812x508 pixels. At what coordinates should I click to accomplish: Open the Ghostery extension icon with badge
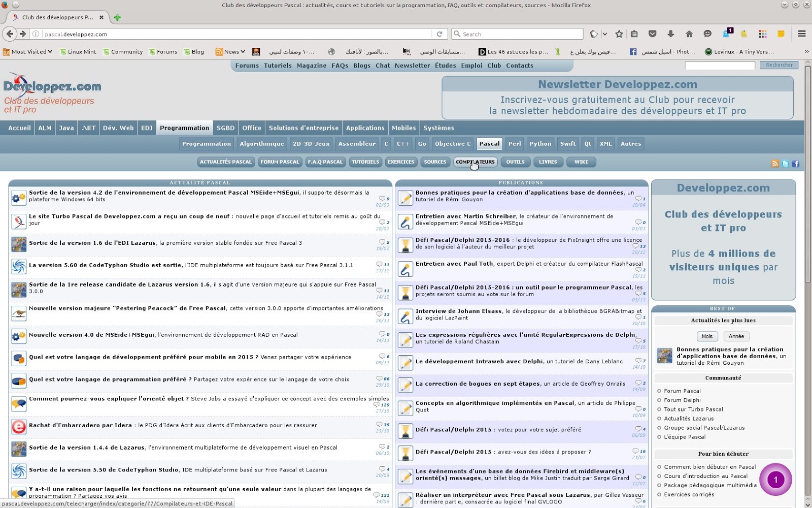(727, 33)
